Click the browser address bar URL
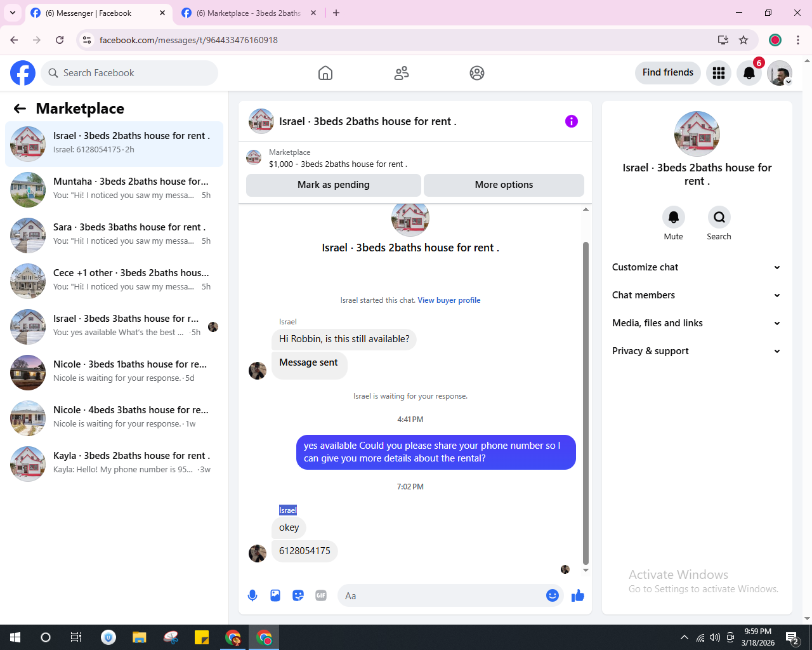 click(x=188, y=40)
